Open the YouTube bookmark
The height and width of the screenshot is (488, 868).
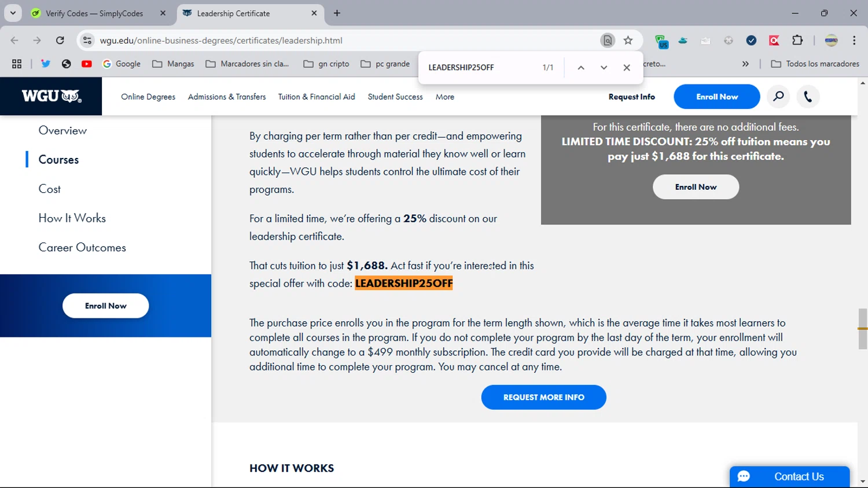(87, 64)
